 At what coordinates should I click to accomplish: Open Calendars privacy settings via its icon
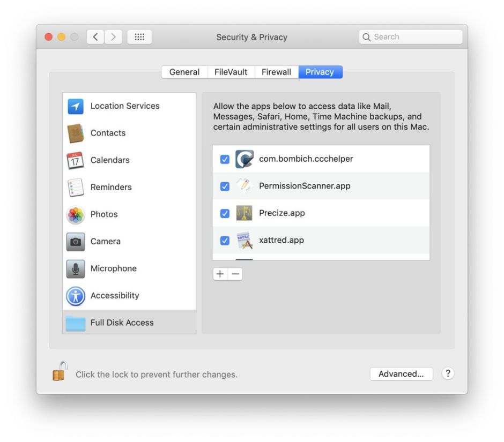(x=76, y=160)
